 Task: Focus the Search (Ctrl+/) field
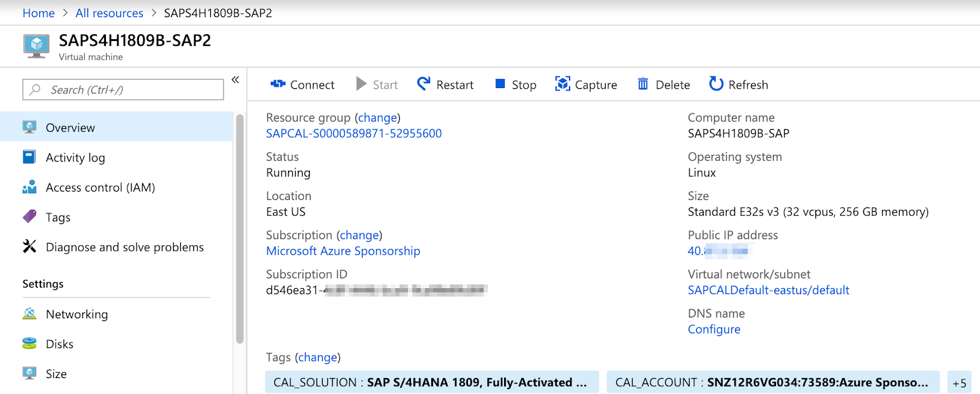pos(123,89)
